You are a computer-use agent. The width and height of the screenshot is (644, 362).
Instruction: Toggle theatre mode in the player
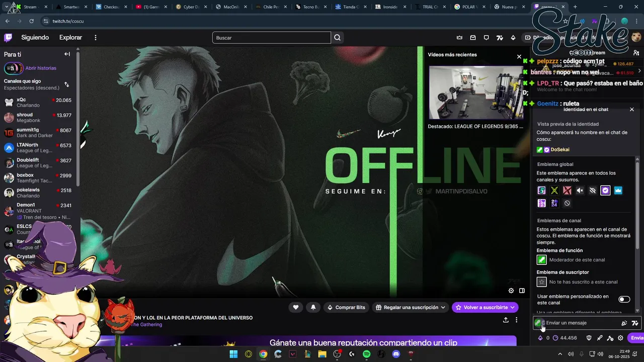pyautogui.click(x=522, y=291)
